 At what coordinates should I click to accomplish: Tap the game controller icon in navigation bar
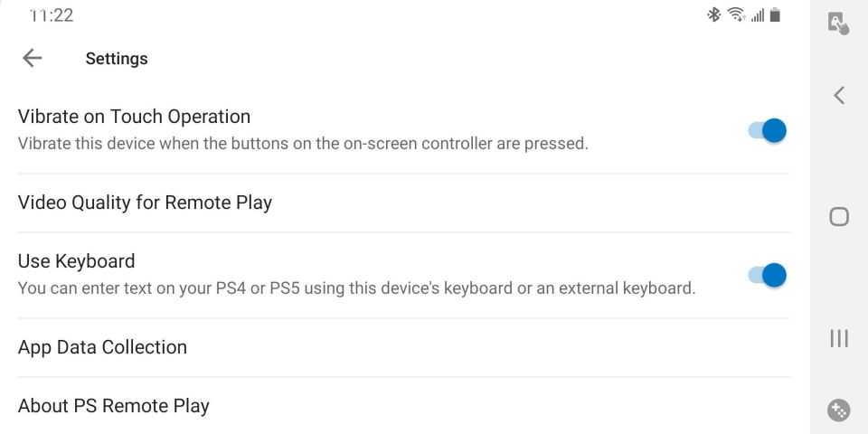839,410
